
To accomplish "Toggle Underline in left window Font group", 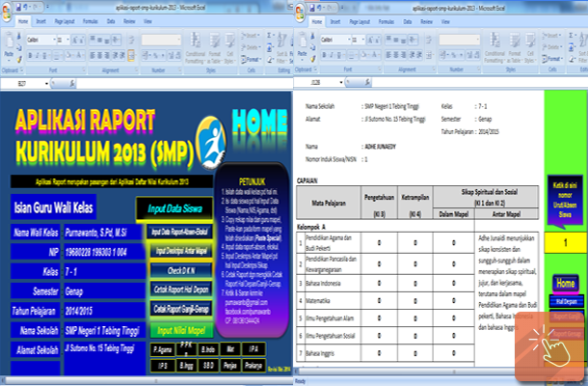I will pos(44,56).
